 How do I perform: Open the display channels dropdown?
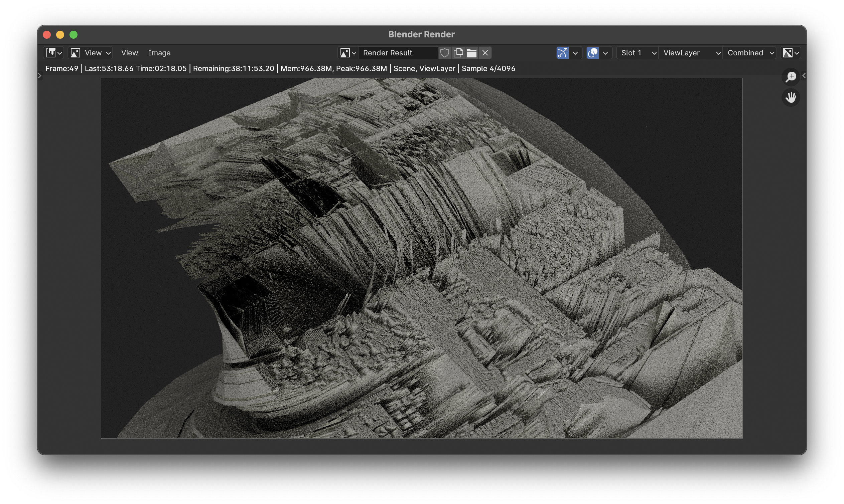click(791, 53)
